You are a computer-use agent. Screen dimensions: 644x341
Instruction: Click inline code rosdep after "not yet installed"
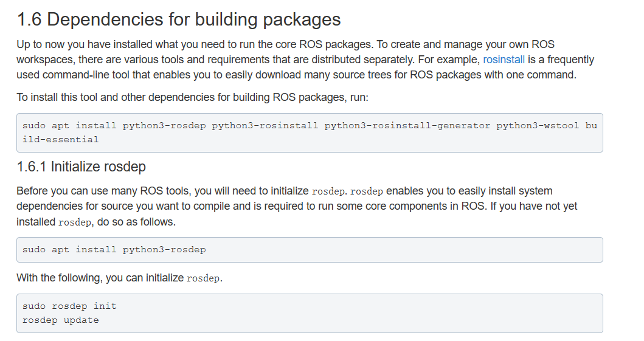pos(75,222)
